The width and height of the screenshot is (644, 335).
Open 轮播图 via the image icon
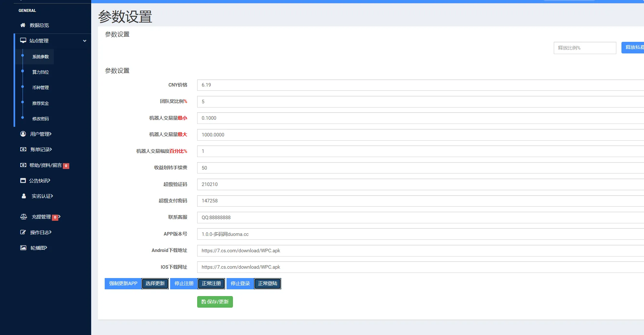tap(23, 247)
